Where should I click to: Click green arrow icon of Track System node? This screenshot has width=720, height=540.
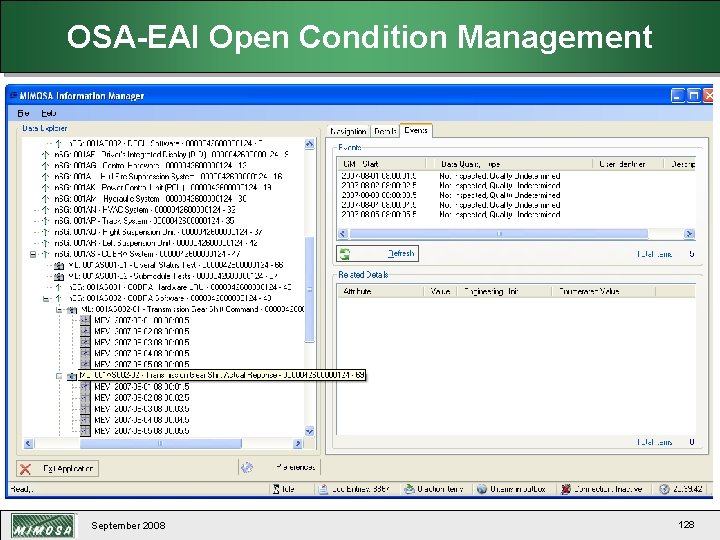45,221
